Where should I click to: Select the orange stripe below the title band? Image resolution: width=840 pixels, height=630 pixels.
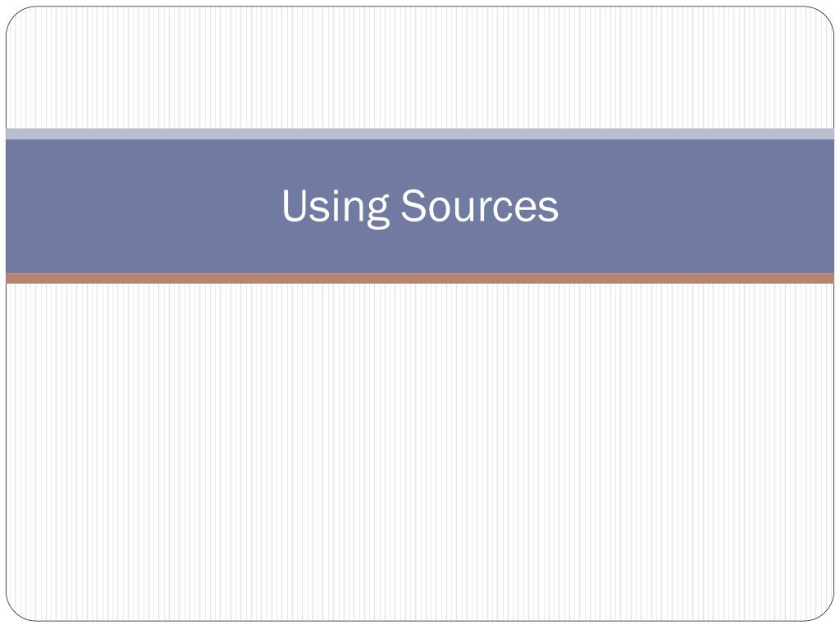tap(420, 279)
